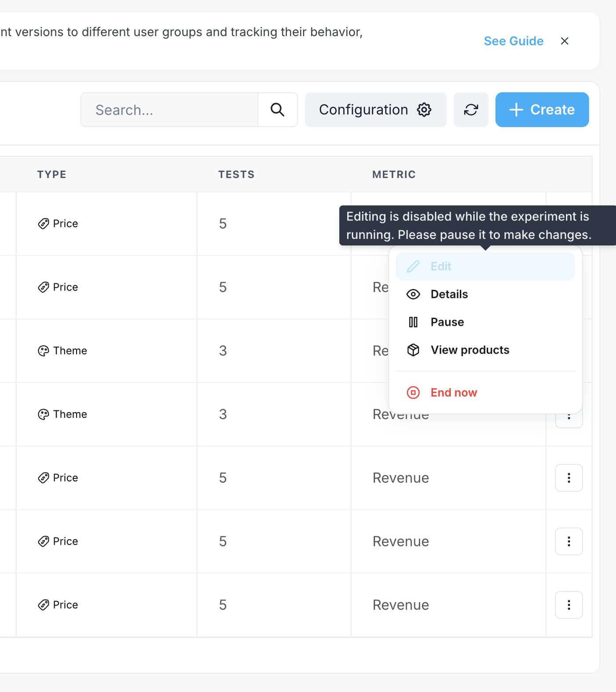
Task: Open the kebab menu of third-from-bottom row
Action: (569, 478)
